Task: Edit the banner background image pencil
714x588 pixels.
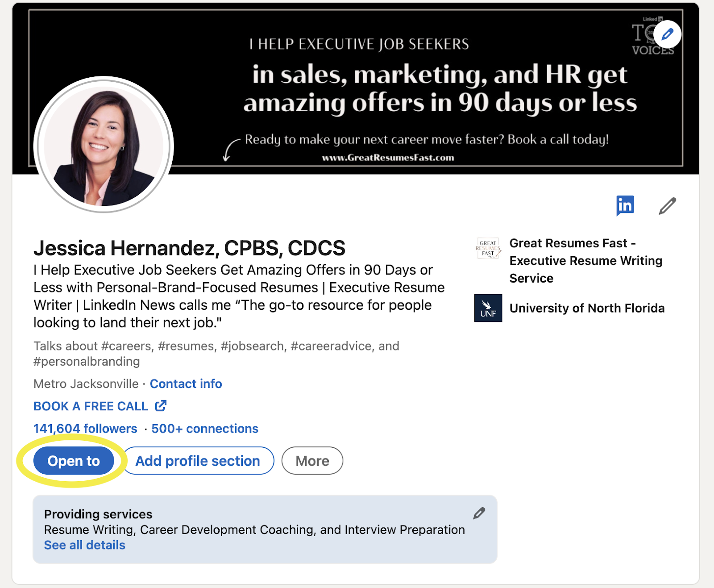Action: [667, 34]
